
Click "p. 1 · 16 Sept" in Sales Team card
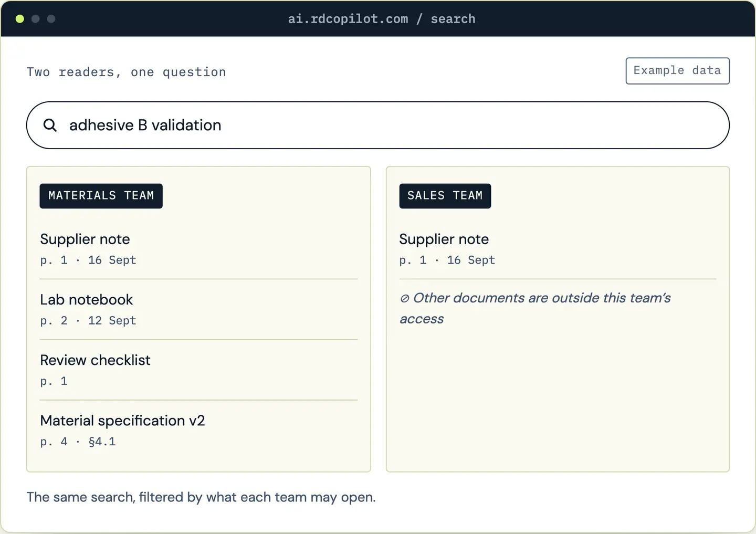(447, 260)
